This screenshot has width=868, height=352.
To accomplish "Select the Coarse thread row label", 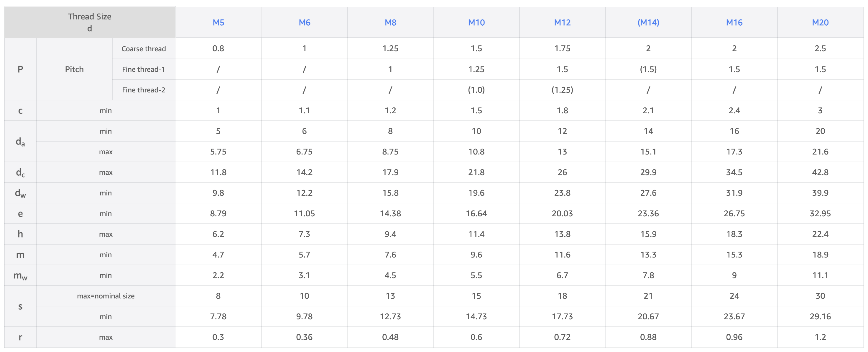I will 144,49.
